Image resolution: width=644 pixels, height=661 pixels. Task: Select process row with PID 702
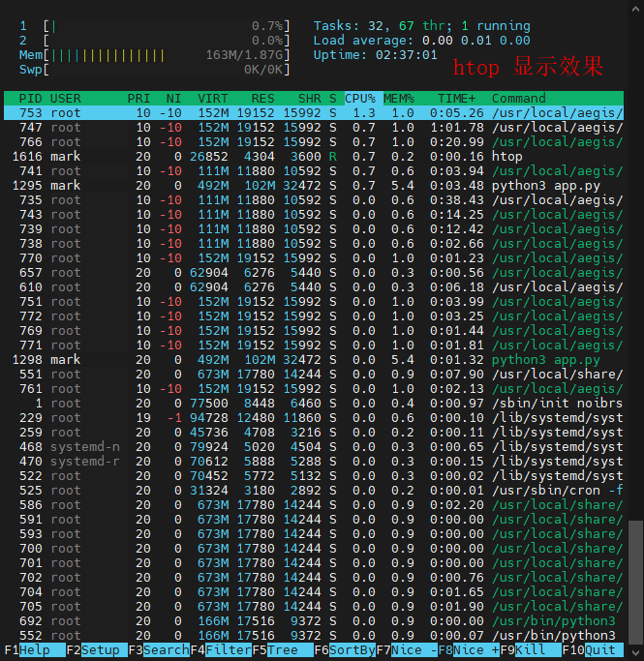(314, 578)
